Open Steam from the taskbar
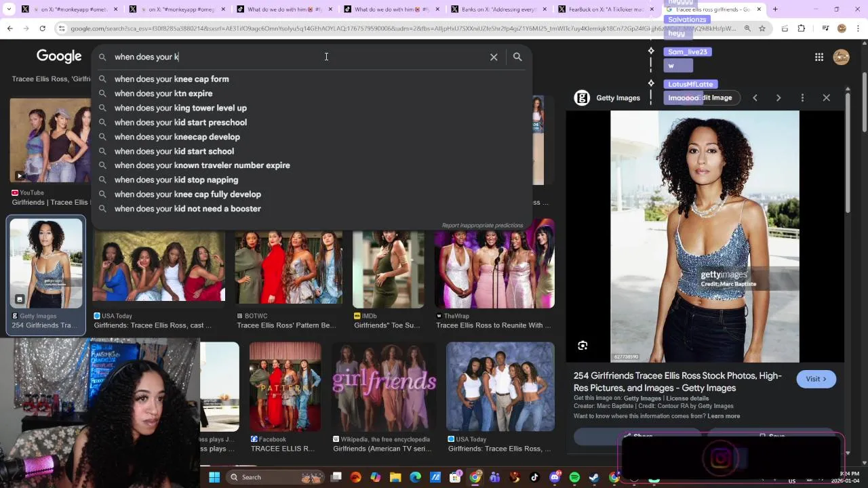This screenshot has height=488, width=868. click(594, 477)
